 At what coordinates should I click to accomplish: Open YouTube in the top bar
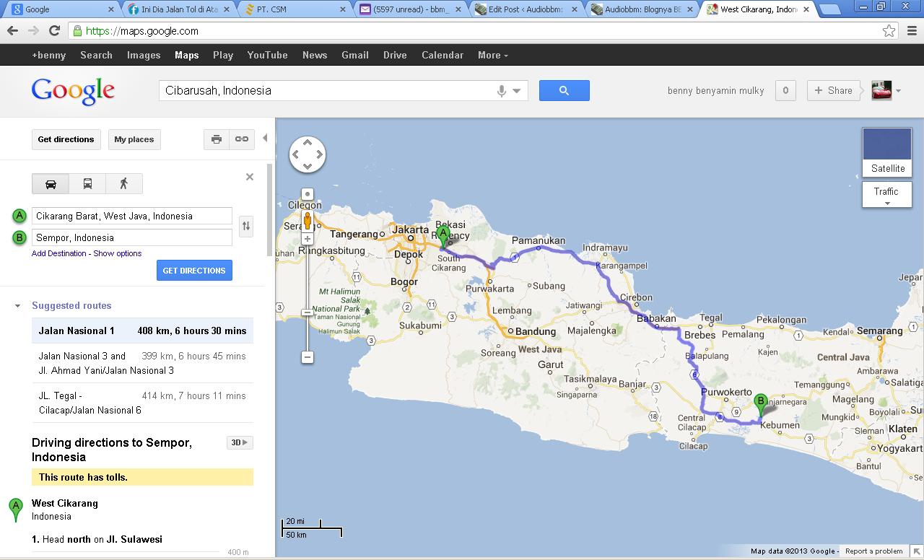point(267,55)
